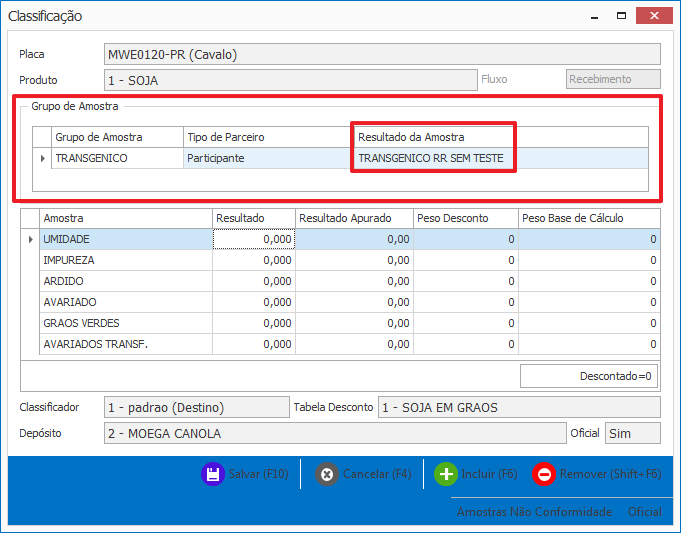Image resolution: width=681 pixels, height=533 pixels.
Task: Click the Tipo de Parceiro column header
Action: tap(267, 137)
